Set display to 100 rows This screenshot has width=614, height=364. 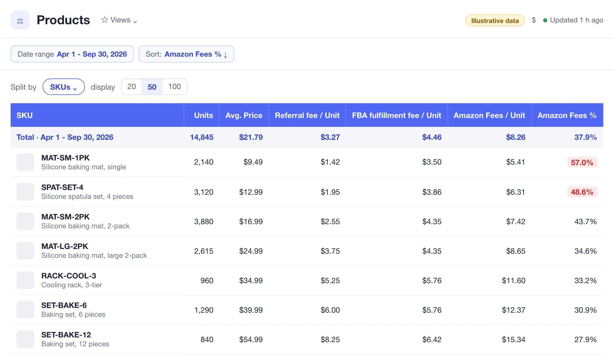[174, 87]
